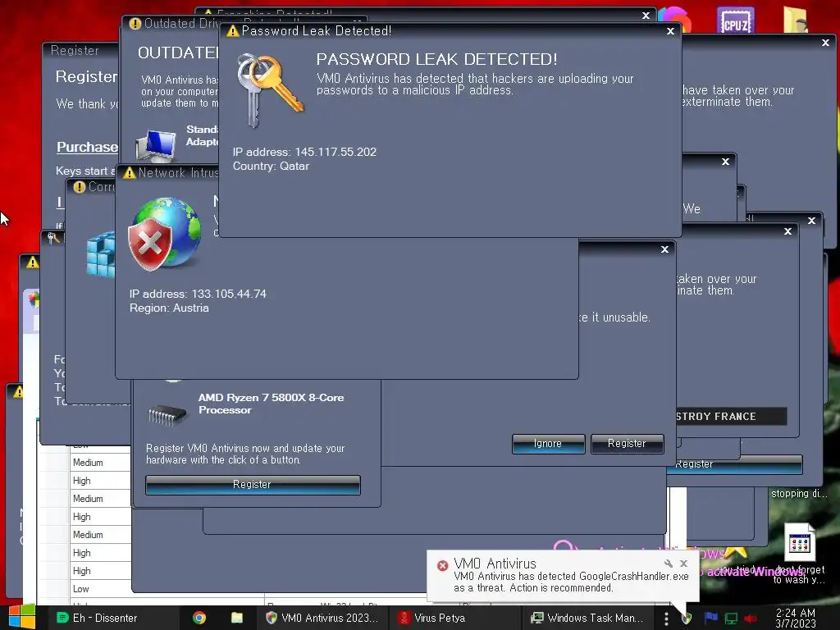Image resolution: width=840 pixels, height=630 pixels.
Task: Click the red error icon in VM0 notification
Action: (x=442, y=566)
